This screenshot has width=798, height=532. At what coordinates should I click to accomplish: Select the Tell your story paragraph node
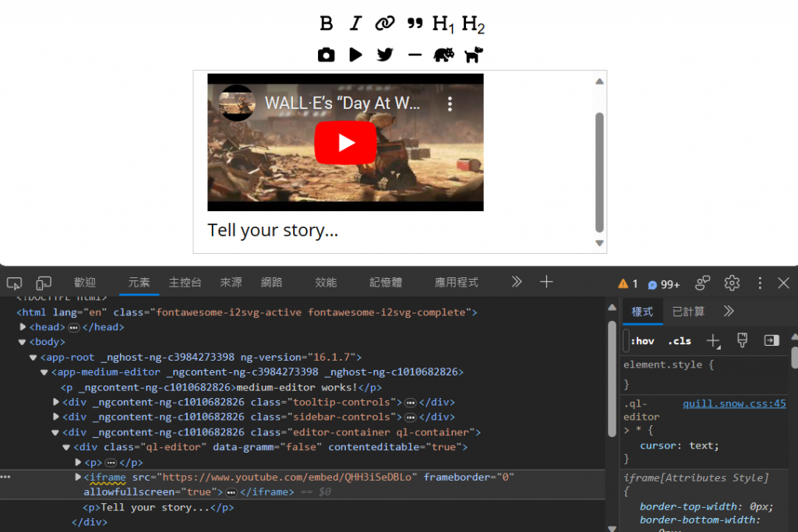[158, 508]
